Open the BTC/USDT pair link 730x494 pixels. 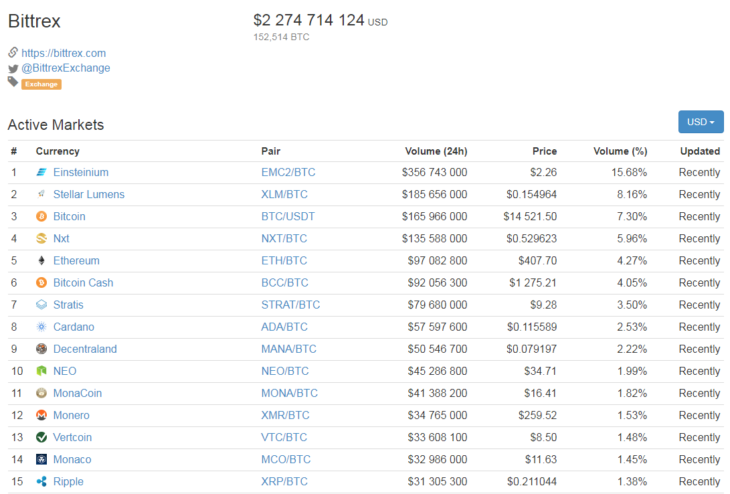[x=288, y=217]
